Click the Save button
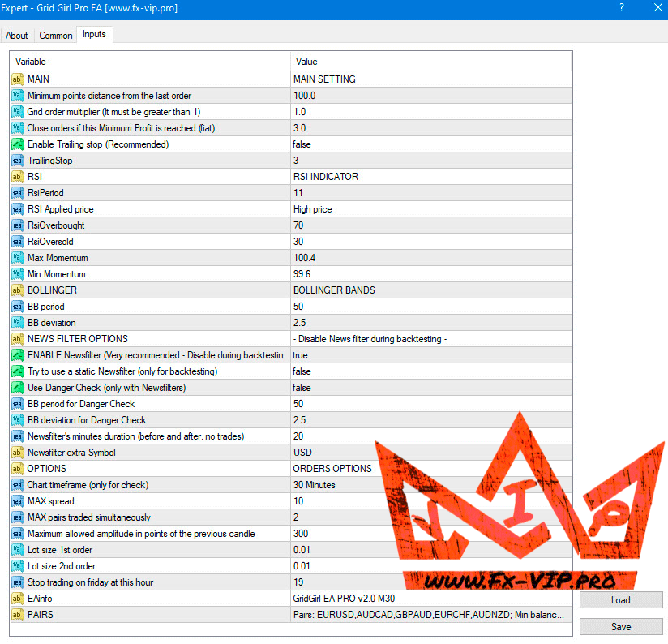 point(621,627)
